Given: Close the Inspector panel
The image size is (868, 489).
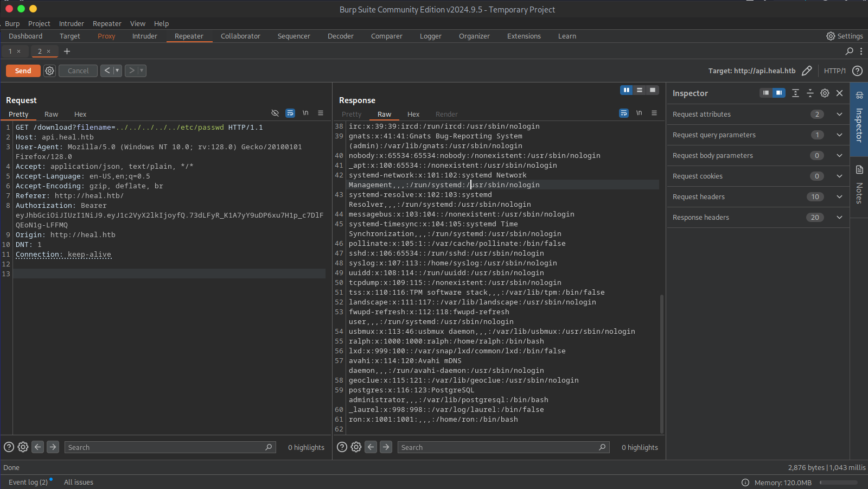Looking at the screenshot, I should tap(840, 93).
